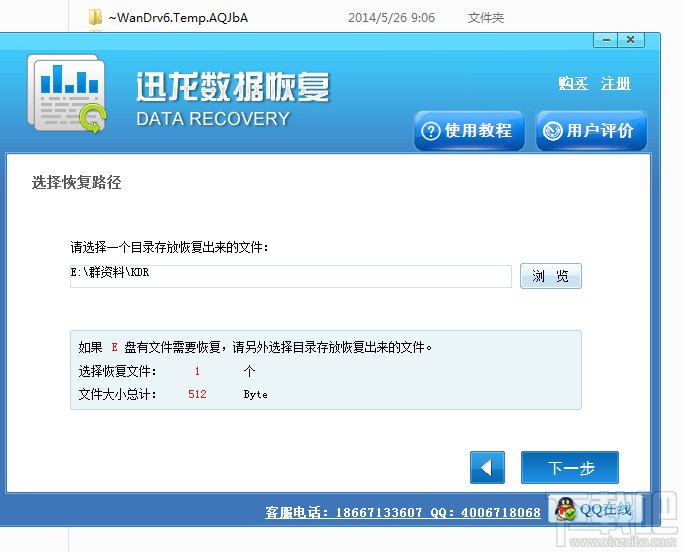Click the 下一步 next step button

[570, 467]
